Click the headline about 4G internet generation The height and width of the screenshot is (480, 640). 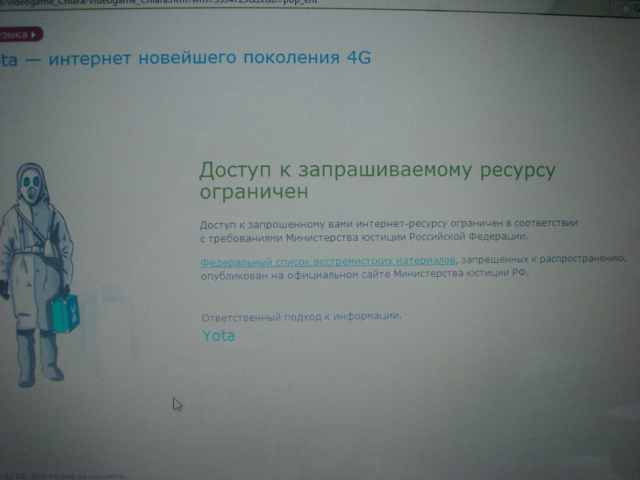[x=185, y=58]
